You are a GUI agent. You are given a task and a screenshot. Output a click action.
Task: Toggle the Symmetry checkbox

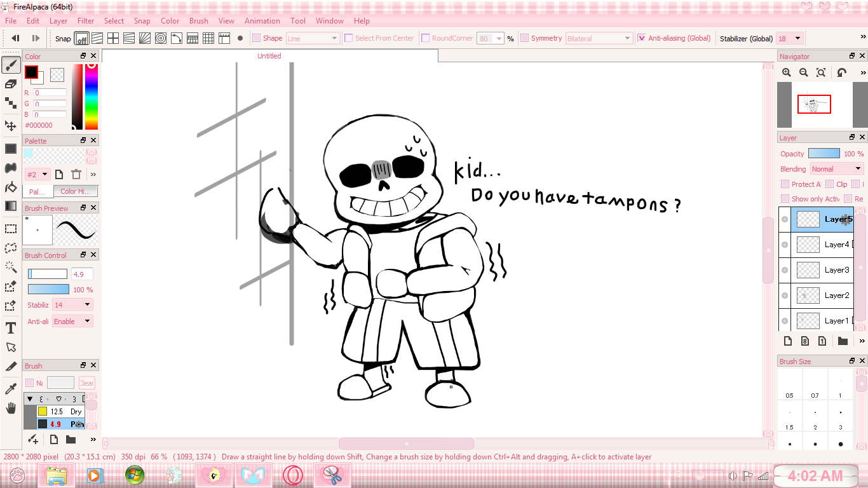pyautogui.click(x=525, y=38)
